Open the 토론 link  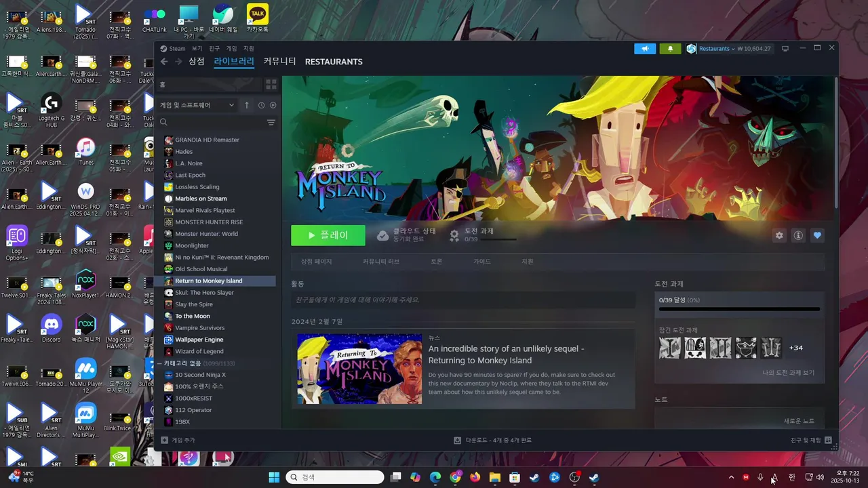pos(436,262)
